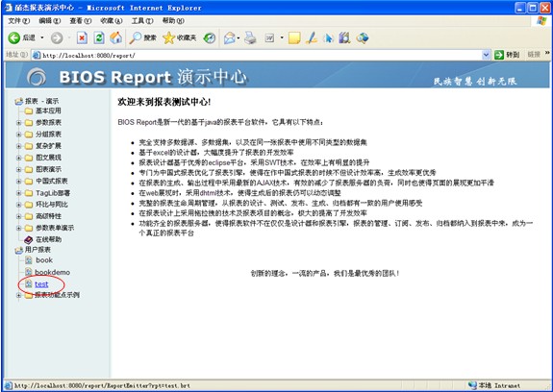Screen dimensions: 553x392
Task: Expand the 环比与同比 folder node
Action: pyautogui.click(x=18, y=205)
